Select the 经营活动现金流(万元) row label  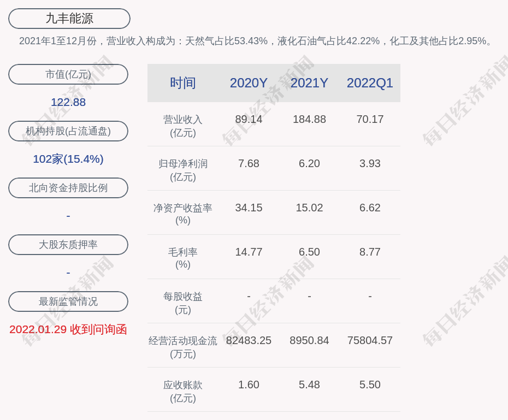pos(183,347)
